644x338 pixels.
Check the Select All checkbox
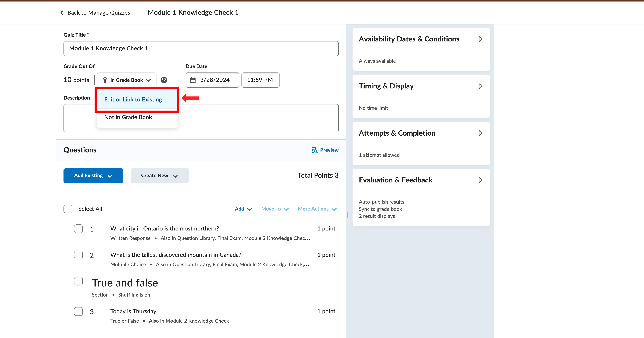point(68,209)
